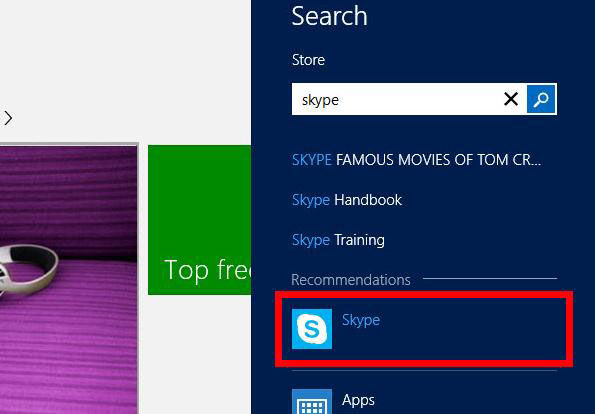Select the Skype recommendation name link
Viewport: 595px width, 414px height.
click(361, 320)
